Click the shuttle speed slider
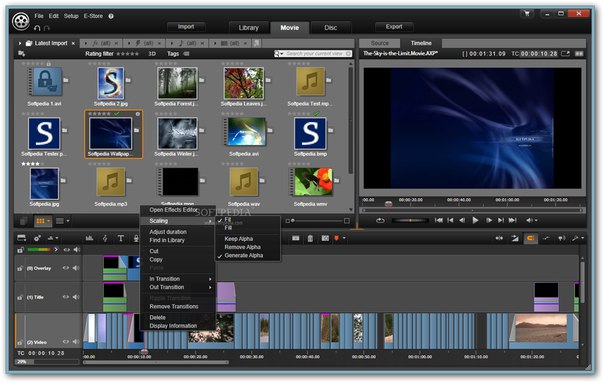This screenshot has width=604, height=383. (410, 220)
